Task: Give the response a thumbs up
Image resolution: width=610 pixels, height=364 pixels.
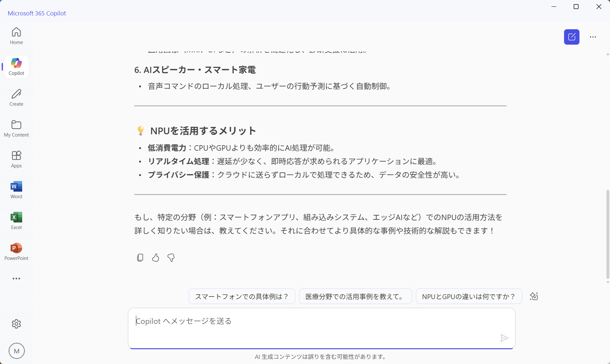Action: tap(155, 257)
